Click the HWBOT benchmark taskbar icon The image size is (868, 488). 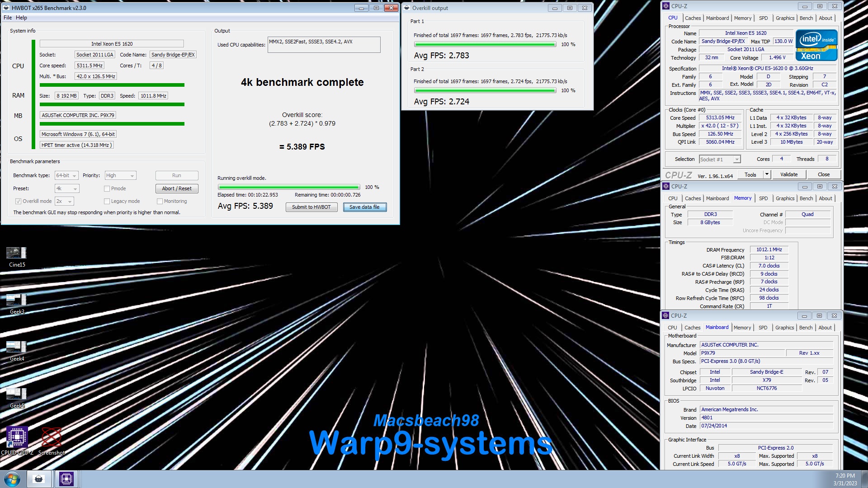pyautogui.click(x=39, y=479)
